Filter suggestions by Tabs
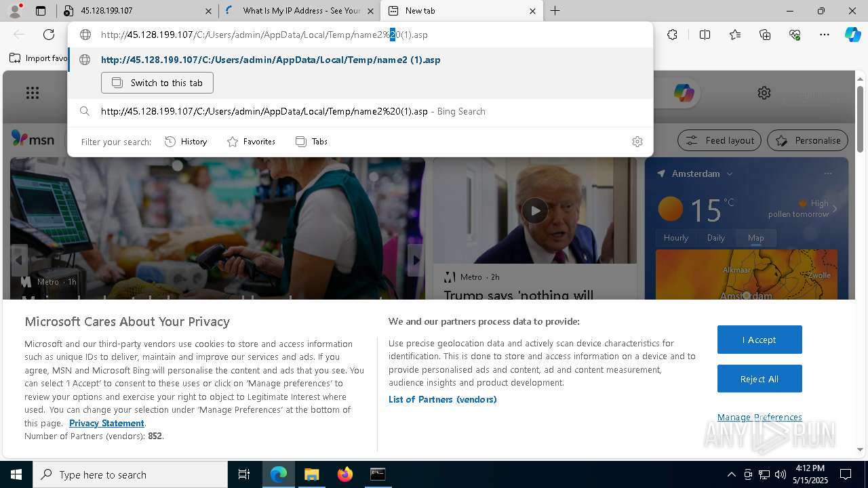The height and width of the screenshot is (488, 868). click(311, 142)
